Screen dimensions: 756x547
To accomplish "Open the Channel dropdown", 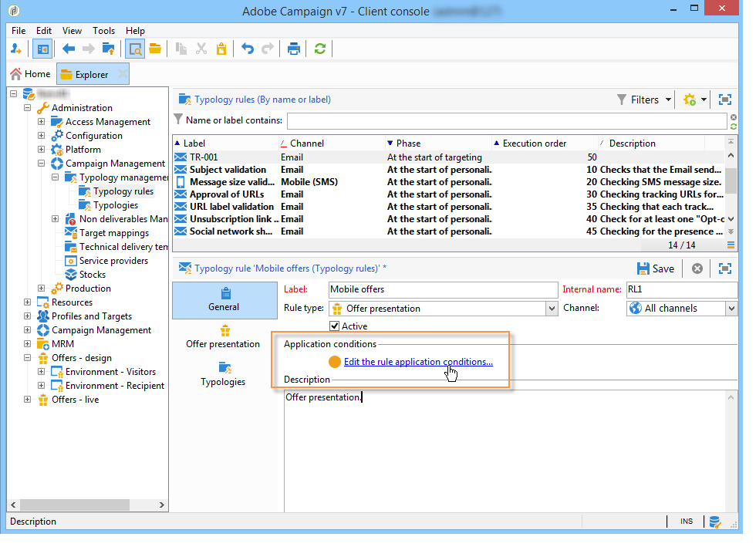I will pos(731,309).
